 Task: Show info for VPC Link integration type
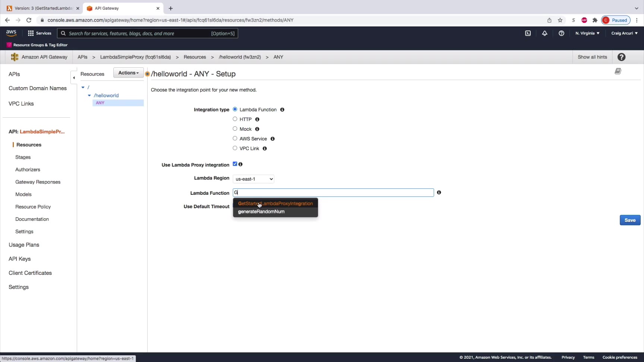pos(265,148)
